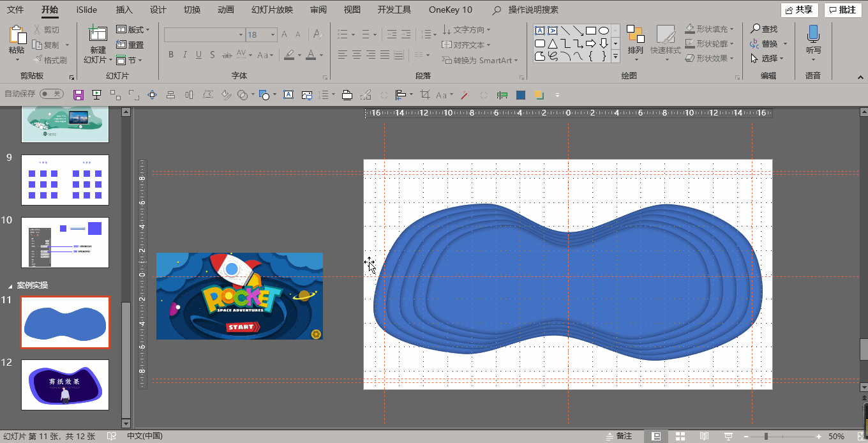
Task: Click the Dictate microphone icon
Action: [813, 34]
